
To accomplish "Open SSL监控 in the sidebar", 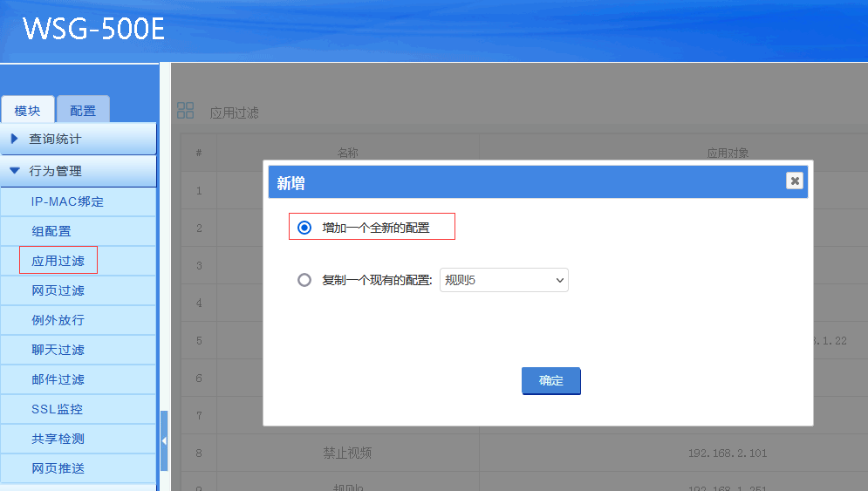I will click(57, 409).
